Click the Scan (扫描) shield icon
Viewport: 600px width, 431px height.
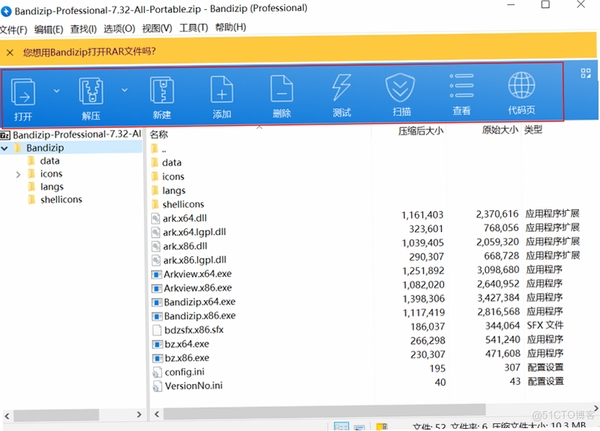400,87
